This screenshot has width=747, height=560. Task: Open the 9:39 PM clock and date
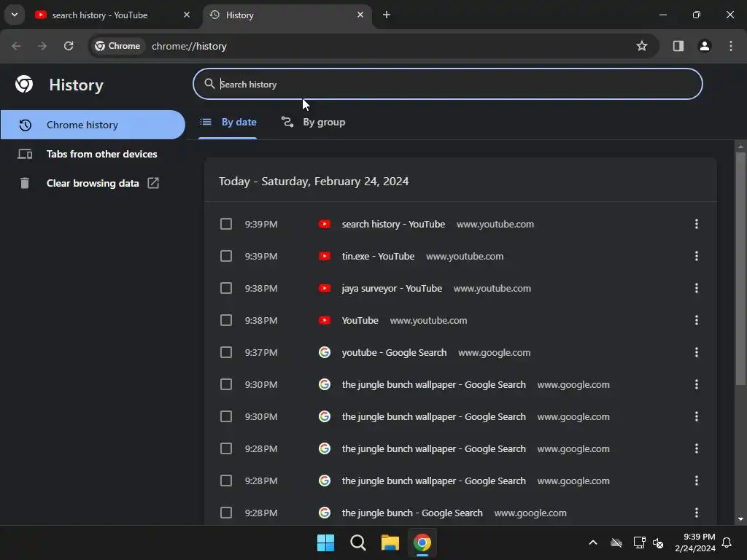(x=695, y=542)
